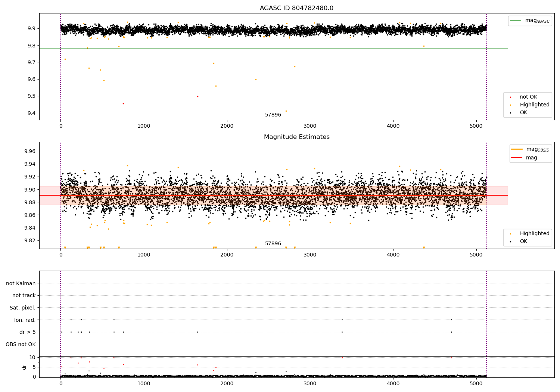Click the 'Magnitude Estimates' plot title
Image resolution: width=560 pixels, height=392 pixels.
tap(297, 137)
